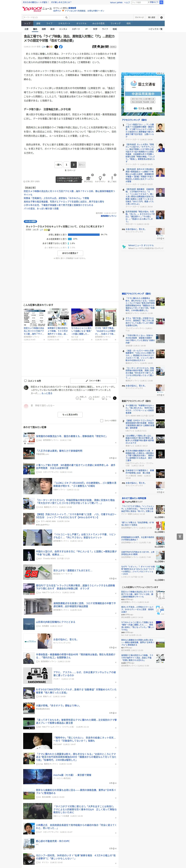Click the Yahoo! JAPAN ニュース logo

click(37, 9)
